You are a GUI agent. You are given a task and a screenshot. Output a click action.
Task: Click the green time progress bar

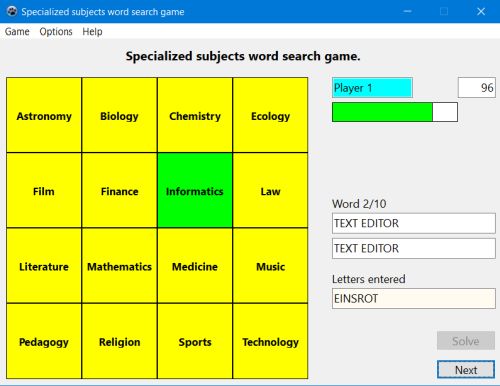coord(395,112)
